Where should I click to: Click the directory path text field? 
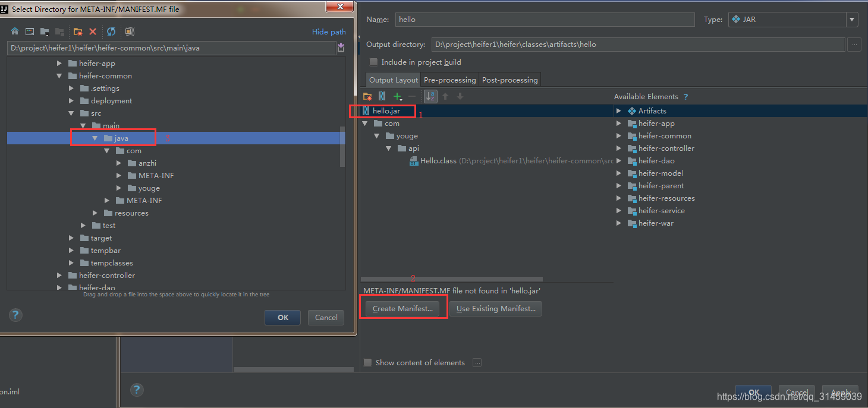pos(171,48)
